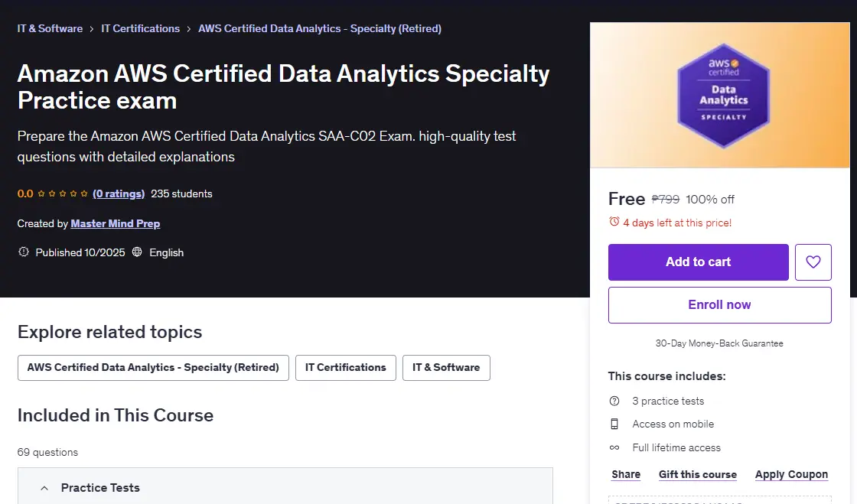Image resolution: width=857 pixels, height=504 pixels.
Task: Select the IT & Software topic chip
Action: [x=446, y=368]
